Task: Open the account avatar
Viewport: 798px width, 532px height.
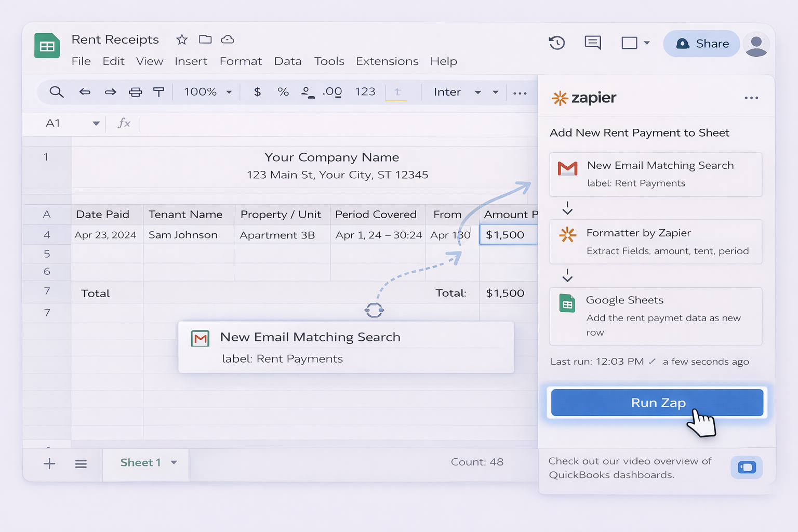Action: [756, 44]
